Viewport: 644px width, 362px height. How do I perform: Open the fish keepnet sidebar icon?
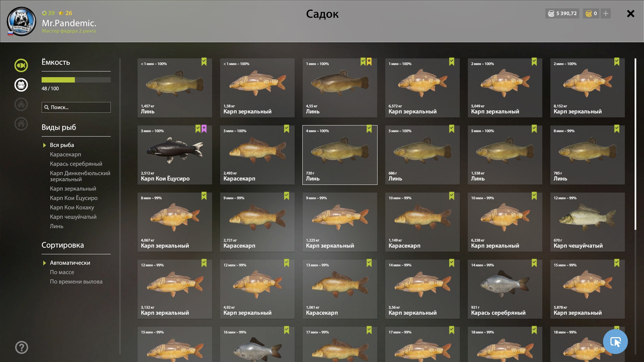point(21,65)
